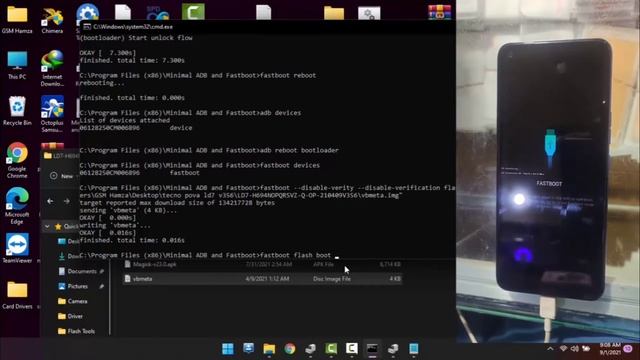Launch Microsoft Edge desktop shortcut
This screenshot has height=360, width=640.
(17, 206)
